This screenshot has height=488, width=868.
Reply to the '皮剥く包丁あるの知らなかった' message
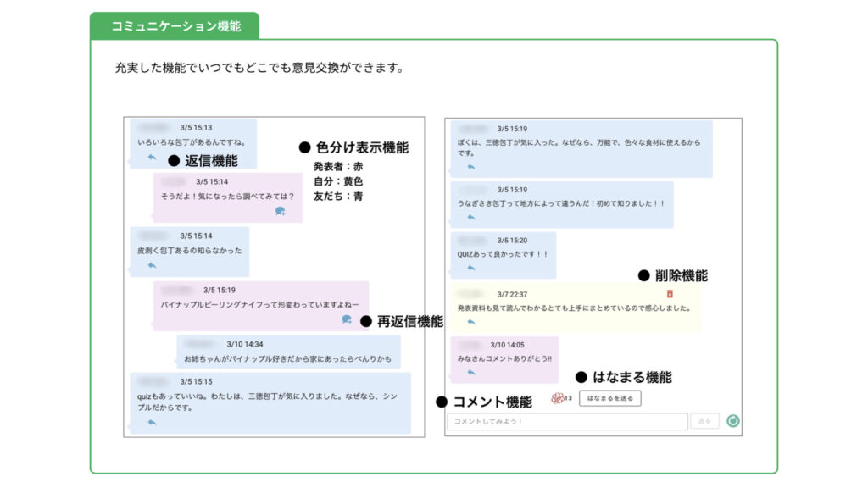pos(152,265)
